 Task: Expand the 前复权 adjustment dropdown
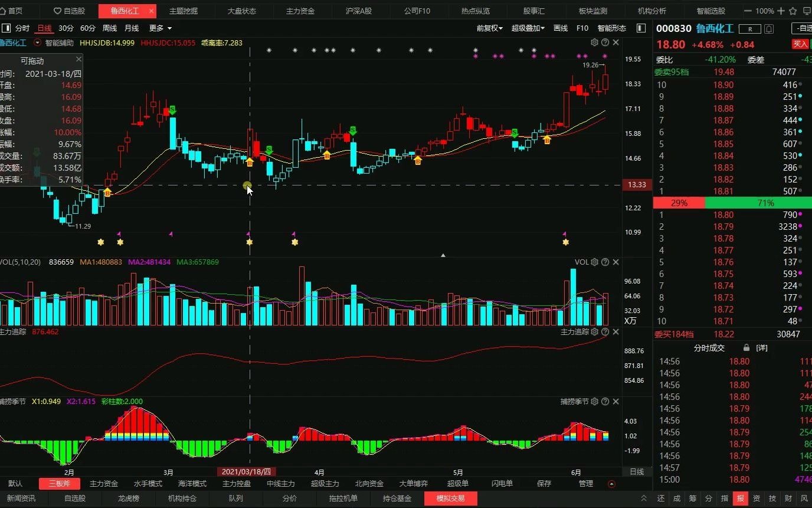pyautogui.click(x=490, y=28)
